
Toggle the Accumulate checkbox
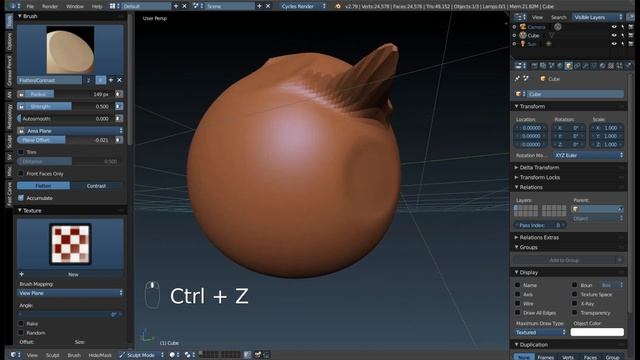[21, 198]
